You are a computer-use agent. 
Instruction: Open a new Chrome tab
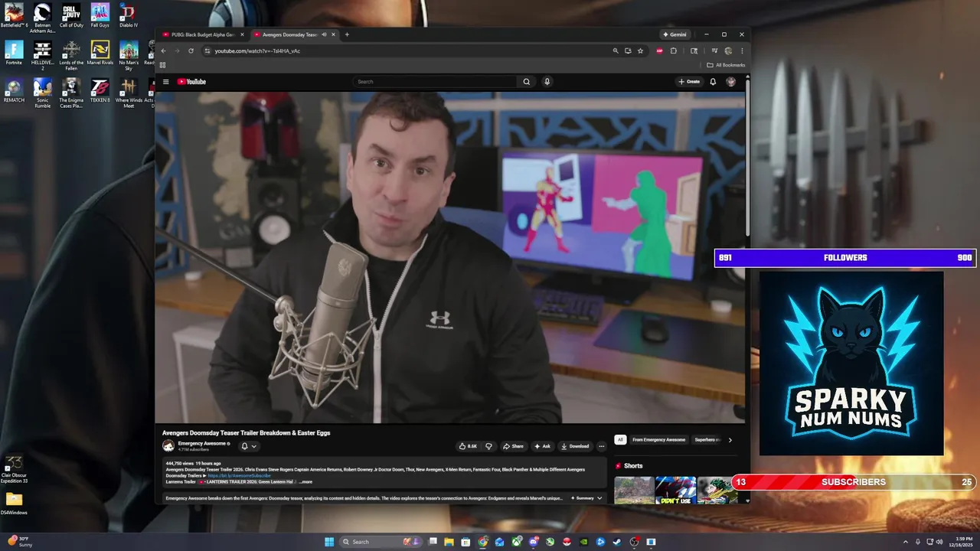click(347, 34)
